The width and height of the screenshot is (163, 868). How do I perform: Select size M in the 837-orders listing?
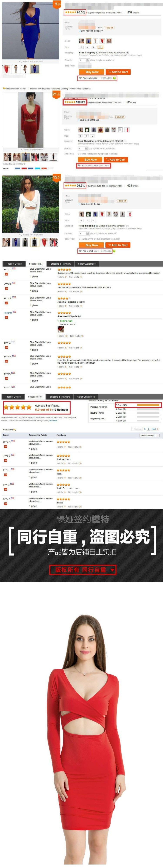(x=88, y=47)
